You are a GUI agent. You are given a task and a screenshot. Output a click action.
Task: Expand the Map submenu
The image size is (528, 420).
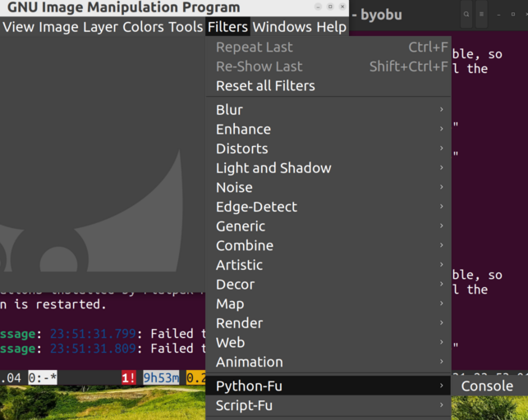328,304
